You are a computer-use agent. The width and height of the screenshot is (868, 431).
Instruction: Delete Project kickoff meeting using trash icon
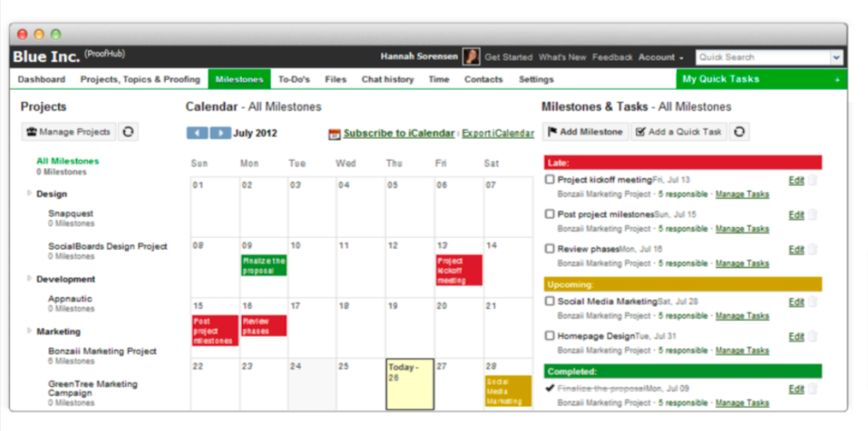point(813,180)
